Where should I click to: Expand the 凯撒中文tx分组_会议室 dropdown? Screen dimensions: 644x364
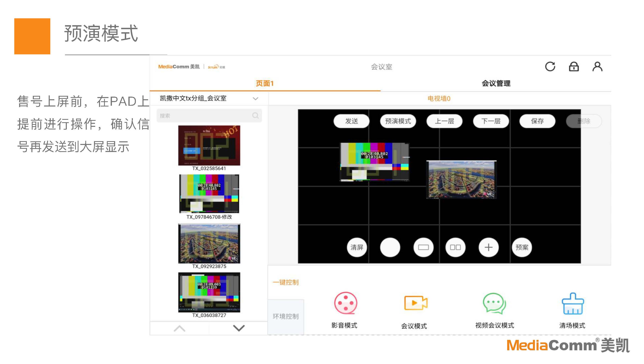click(255, 99)
